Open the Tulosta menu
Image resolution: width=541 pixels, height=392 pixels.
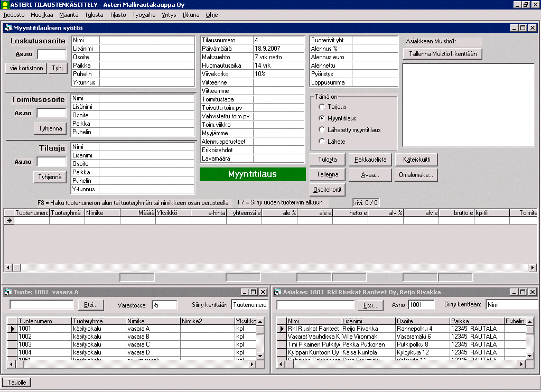[94, 15]
